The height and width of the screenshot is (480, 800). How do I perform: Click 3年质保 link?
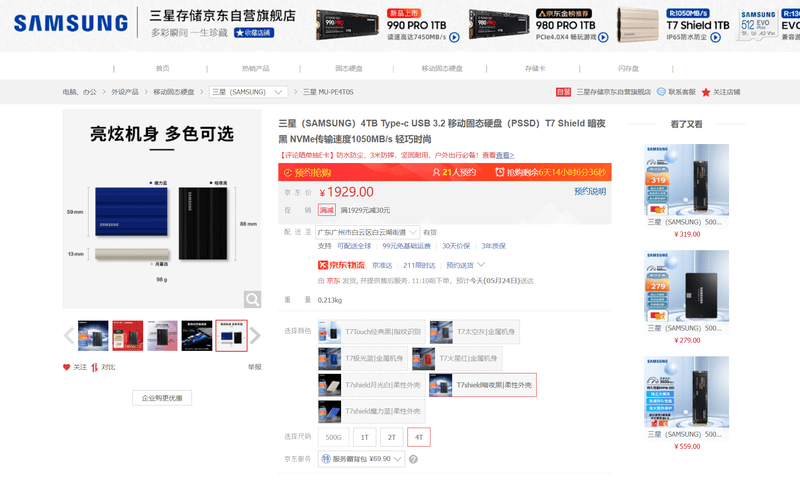click(493, 246)
